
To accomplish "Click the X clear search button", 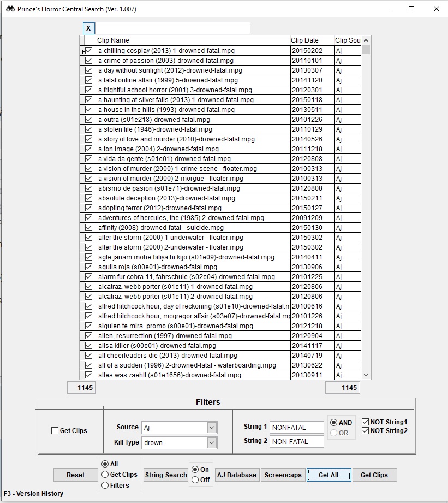I will [x=88, y=28].
